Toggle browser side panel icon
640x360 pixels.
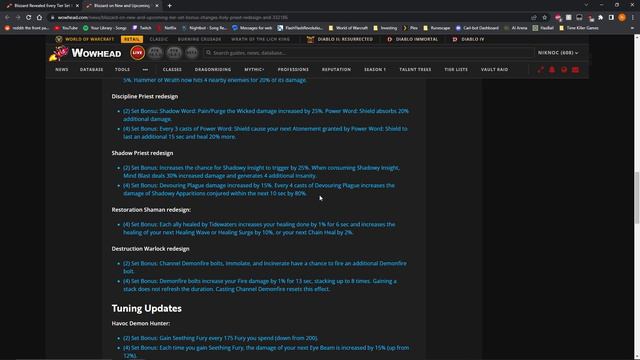[611, 18]
